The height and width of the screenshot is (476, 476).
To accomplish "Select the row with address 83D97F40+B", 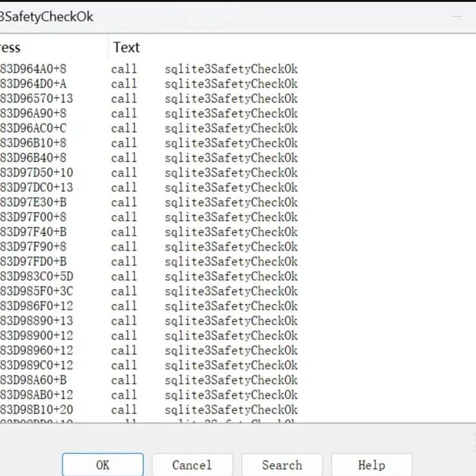I will click(238, 232).
